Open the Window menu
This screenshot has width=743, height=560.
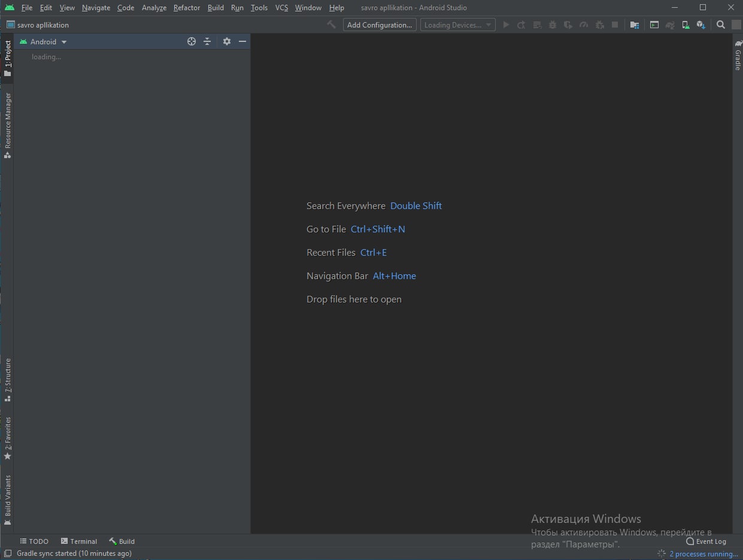pyautogui.click(x=308, y=8)
